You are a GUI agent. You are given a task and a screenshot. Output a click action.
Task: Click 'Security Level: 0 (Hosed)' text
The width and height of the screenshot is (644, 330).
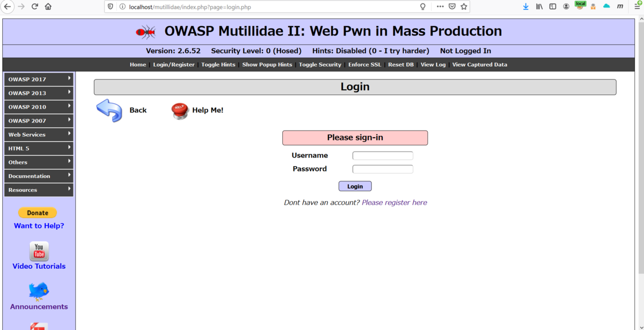point(256,51)
